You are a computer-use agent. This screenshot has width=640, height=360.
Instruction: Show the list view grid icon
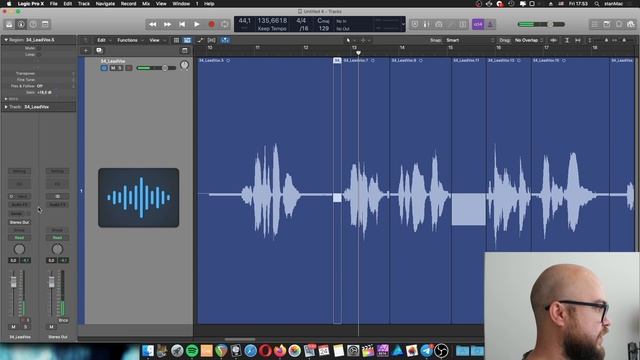point(176,40)
